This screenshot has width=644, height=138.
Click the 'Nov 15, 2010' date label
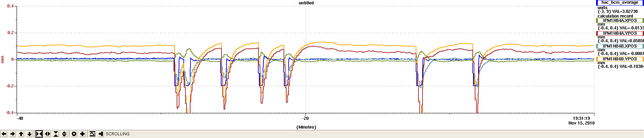pyautogui.click(x=581, y=123)
